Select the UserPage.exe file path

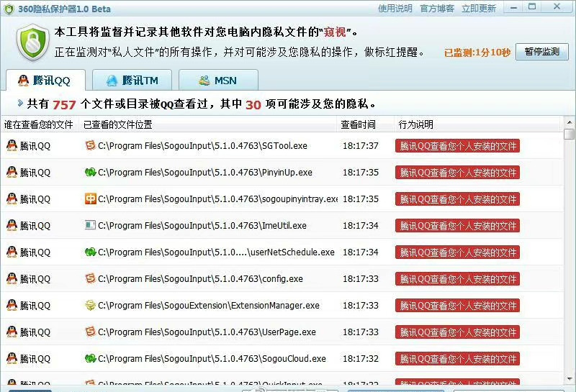pos(207,332)
